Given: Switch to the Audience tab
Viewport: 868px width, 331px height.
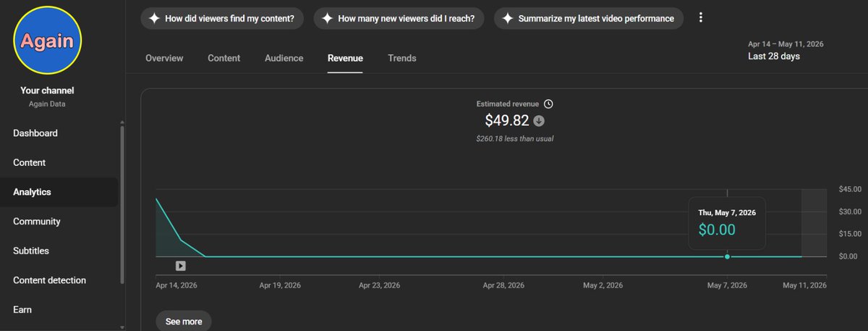Looking at the screenshot, I should [284, 58].
